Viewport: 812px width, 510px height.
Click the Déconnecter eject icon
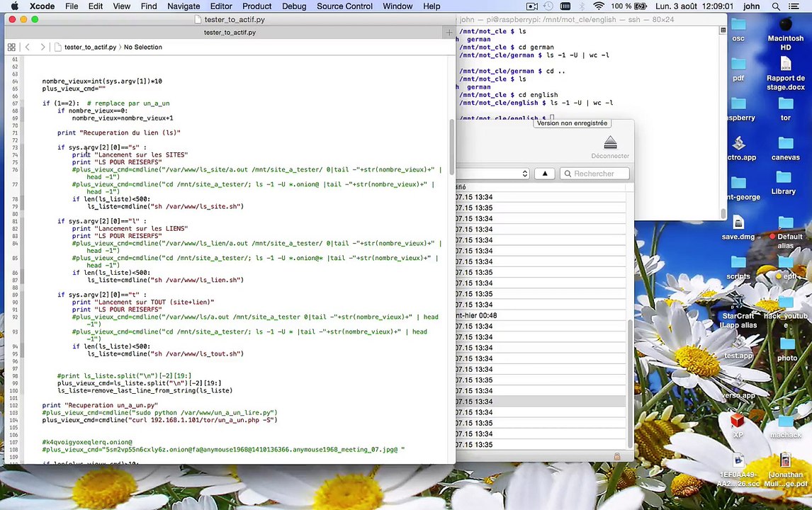click(610, 144)
